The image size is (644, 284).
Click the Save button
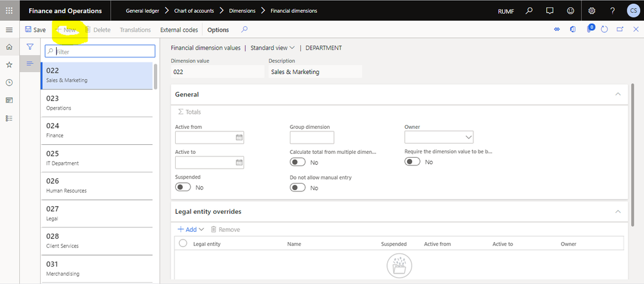pyautogui.click(x=35, y=30)
